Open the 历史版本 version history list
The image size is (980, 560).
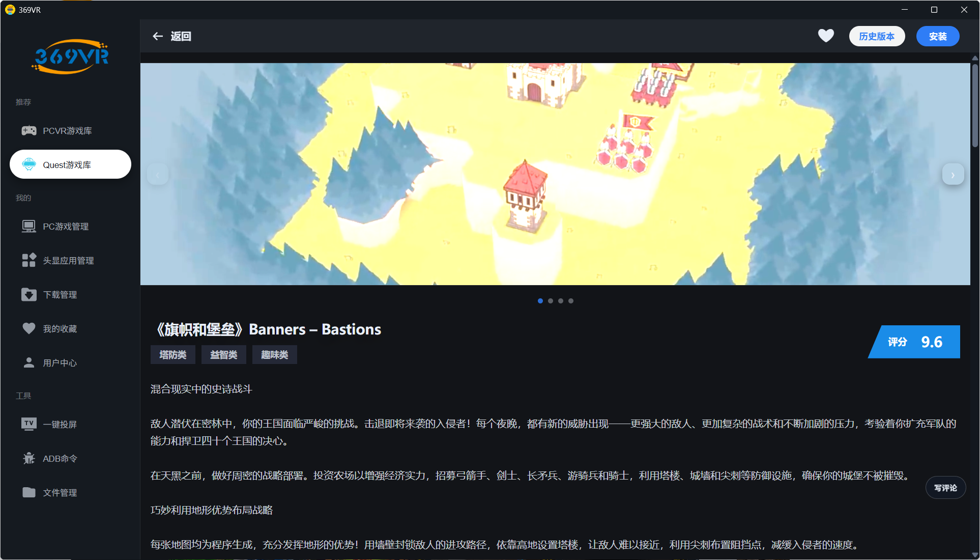coord(876,36)
